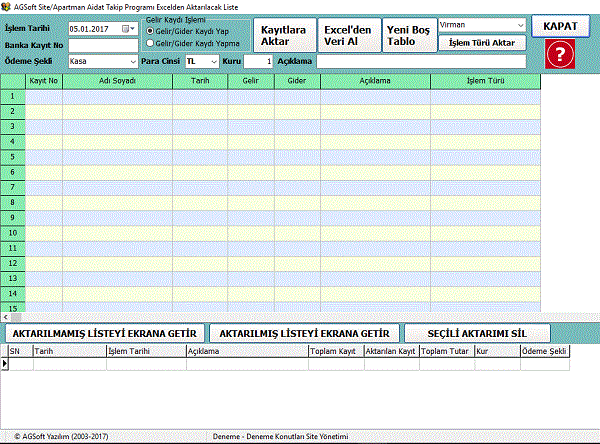Click AKTARILMIŞ LİSTEYİ EKRANA GETİR button
This screenshot has width=600, height=444.
tap(302, 332)
